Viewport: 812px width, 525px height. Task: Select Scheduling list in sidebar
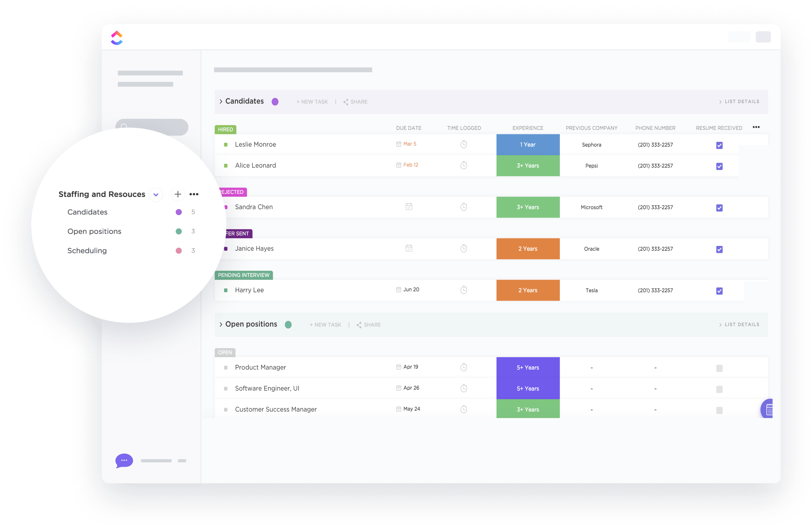87,250
